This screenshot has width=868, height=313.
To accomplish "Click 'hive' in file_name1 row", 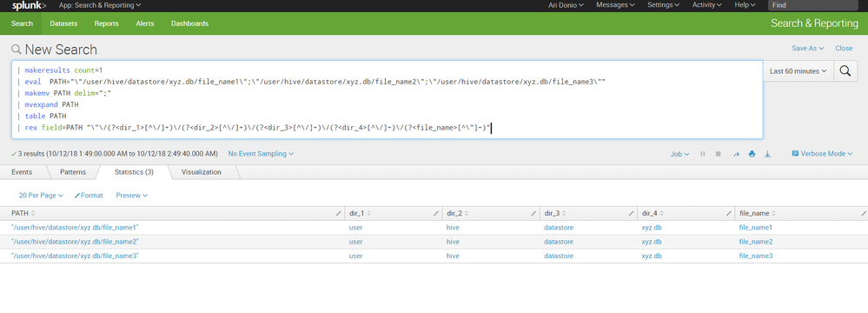I will tap(453, 228).
